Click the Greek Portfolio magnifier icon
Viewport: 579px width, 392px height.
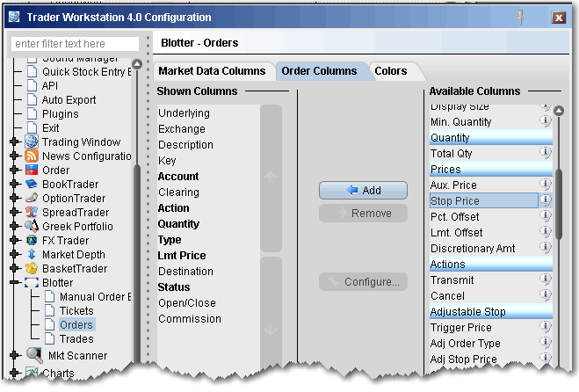32,226
